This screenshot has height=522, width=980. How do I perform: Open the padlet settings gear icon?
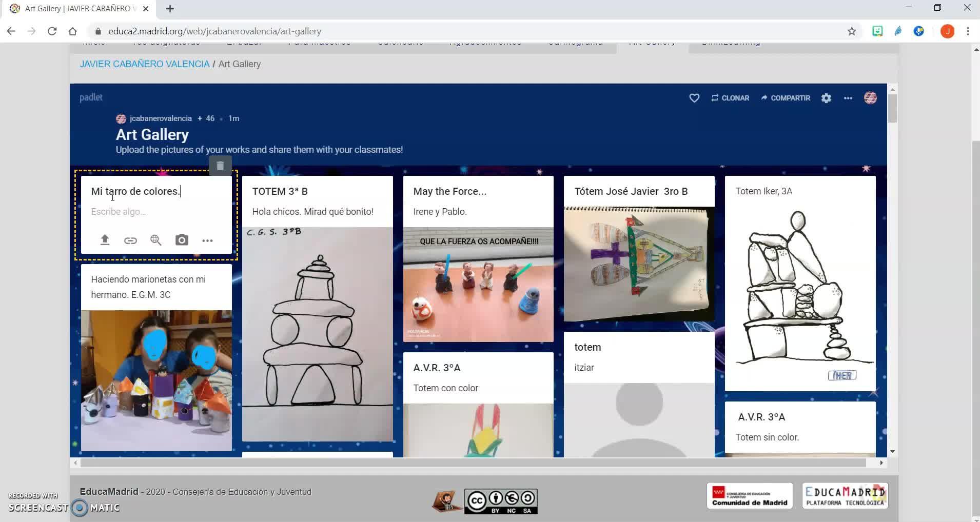(x=826, y=98)
